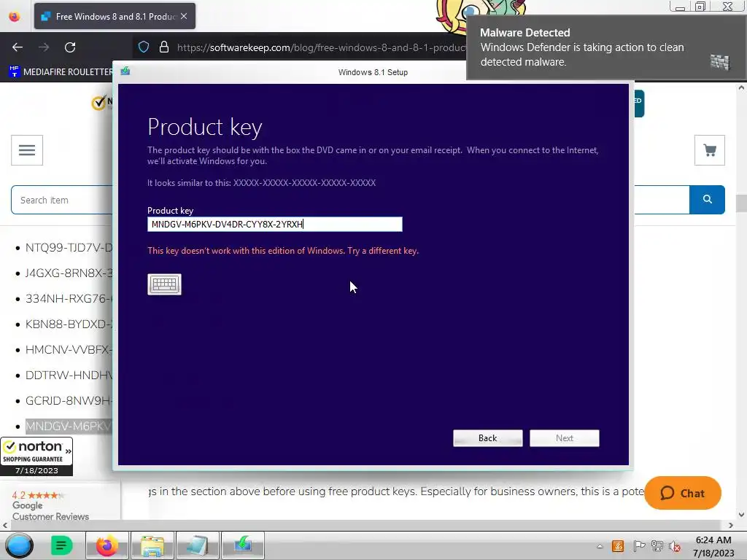Viewport: 747px width, 560px height.
Task: Click the blue search magnifier button
Action: [707, 200]
